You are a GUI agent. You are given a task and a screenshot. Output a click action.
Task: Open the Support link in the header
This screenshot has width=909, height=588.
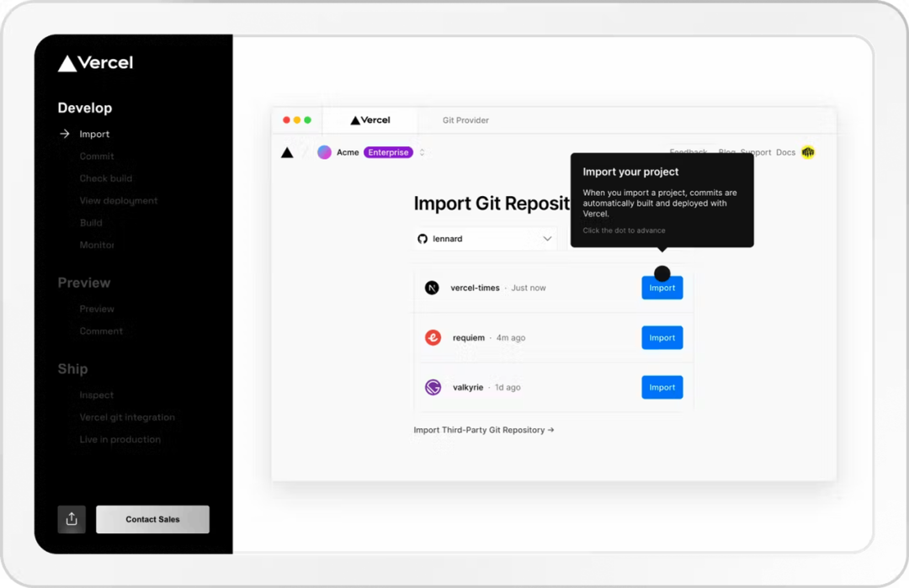[755, 152]
